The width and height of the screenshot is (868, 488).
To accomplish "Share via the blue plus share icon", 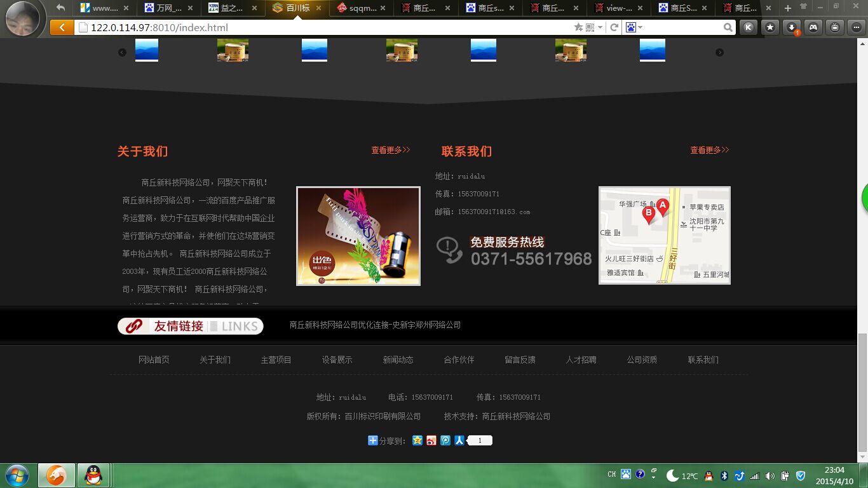I will click(x=373, y=440).
